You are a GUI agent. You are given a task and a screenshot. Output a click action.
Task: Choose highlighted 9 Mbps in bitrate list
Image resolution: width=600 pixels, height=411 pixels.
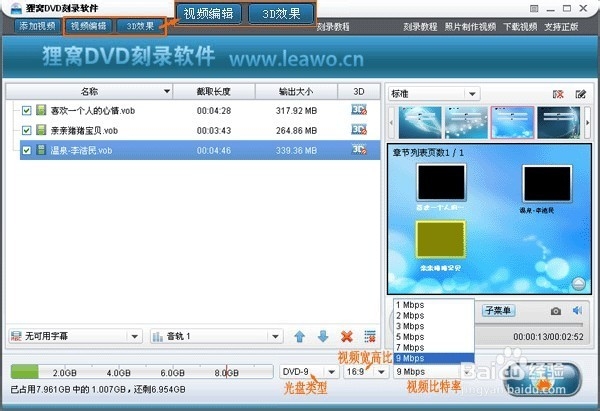click(434, 359)
